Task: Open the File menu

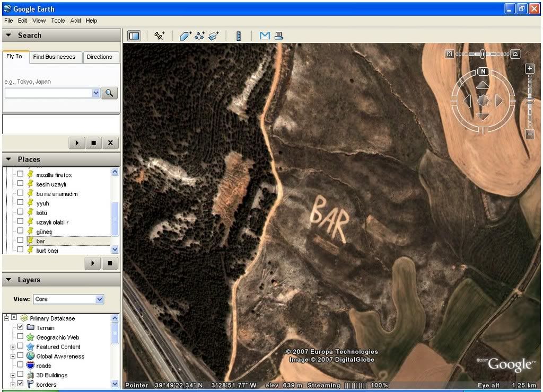Action: (8, 21)
